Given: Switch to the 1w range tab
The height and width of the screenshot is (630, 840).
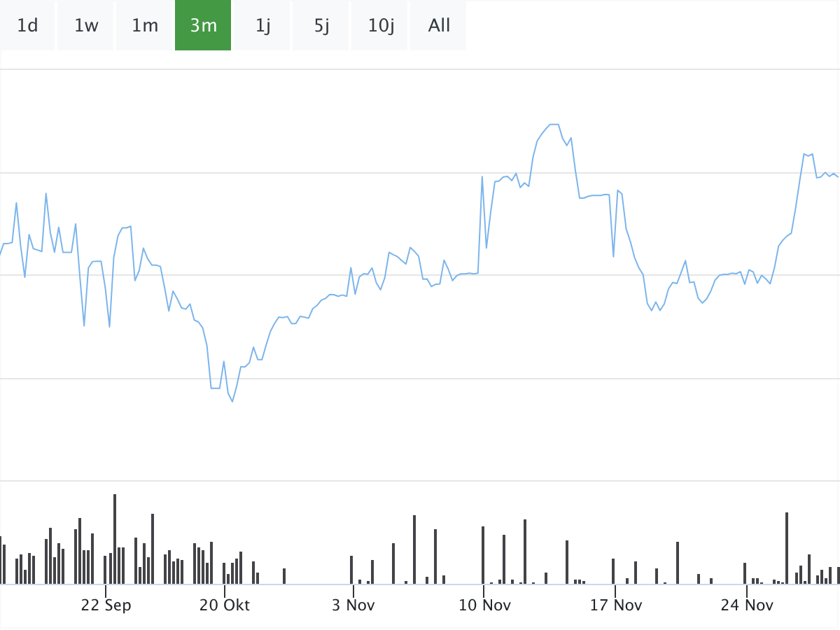Looking at the screenshot, I should 86,26.
